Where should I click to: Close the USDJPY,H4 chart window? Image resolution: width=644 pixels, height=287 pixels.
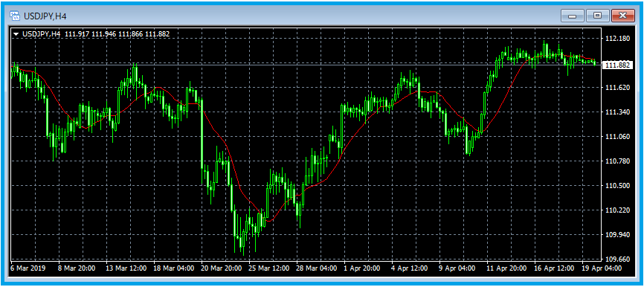coord(622,16)
